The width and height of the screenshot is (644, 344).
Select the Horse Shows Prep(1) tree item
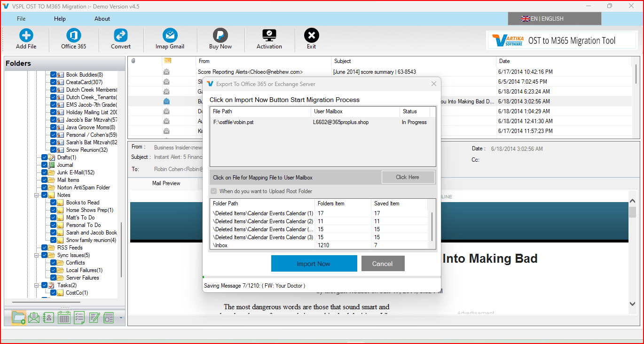90,210
